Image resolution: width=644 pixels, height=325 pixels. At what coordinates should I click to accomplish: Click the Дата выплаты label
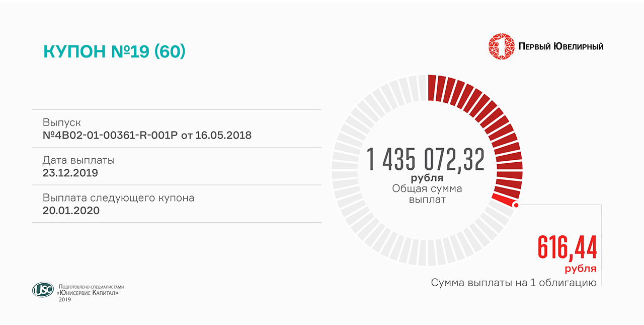tap(78, 161)
